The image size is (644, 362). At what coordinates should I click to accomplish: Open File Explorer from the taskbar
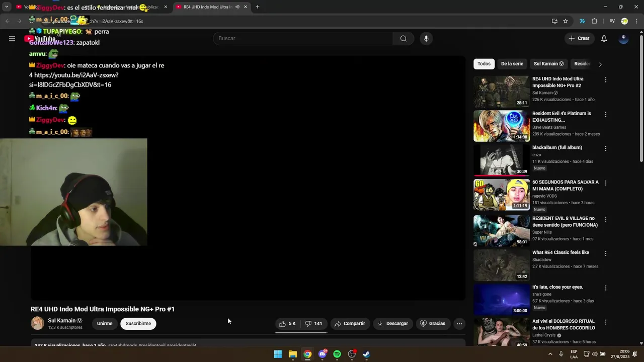click(x=293, y=354)
